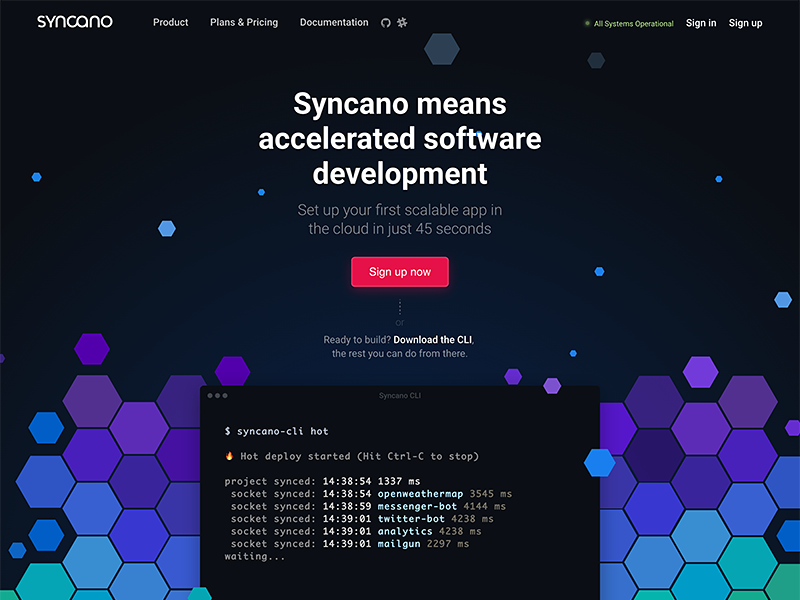View All Systems Operational status page

tap(633, 23)
